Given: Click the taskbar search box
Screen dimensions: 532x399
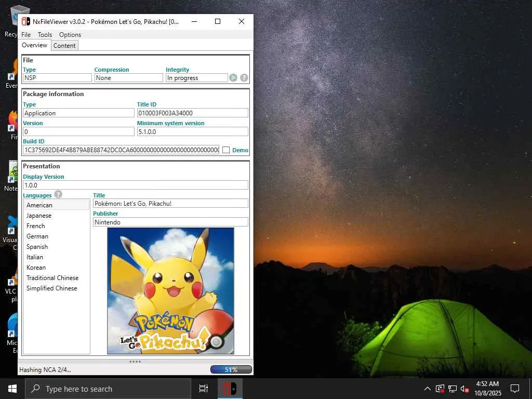Looking at the screenshot, I should click(108, 389).
